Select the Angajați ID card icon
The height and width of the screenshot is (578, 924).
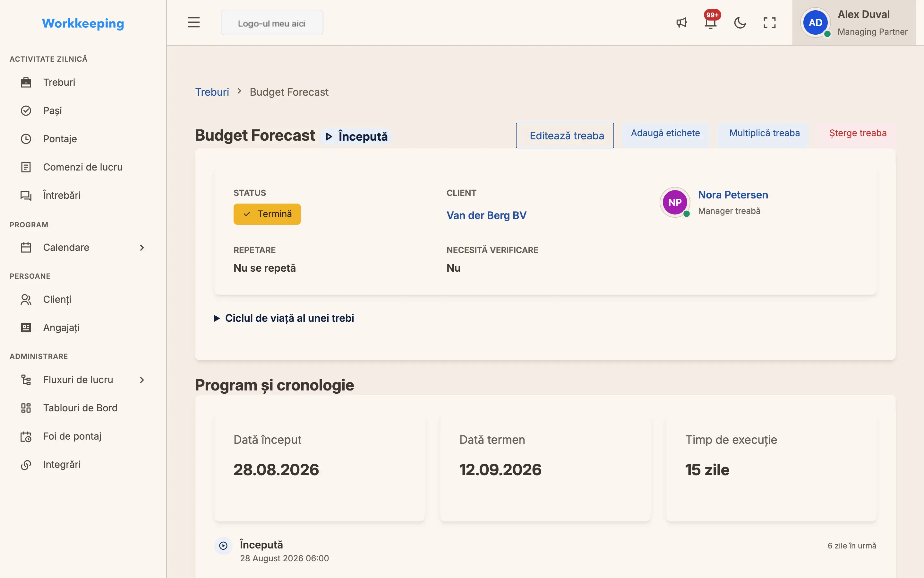(x=26, y=328)
